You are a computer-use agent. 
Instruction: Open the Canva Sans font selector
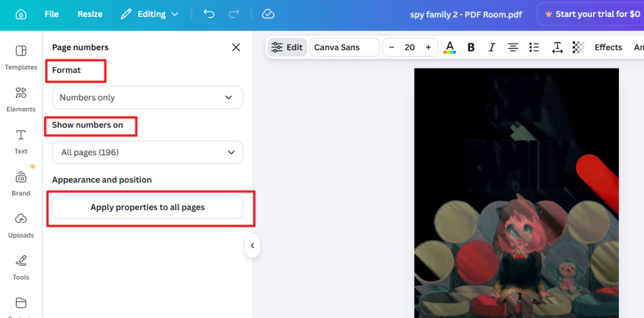point(345,47)
